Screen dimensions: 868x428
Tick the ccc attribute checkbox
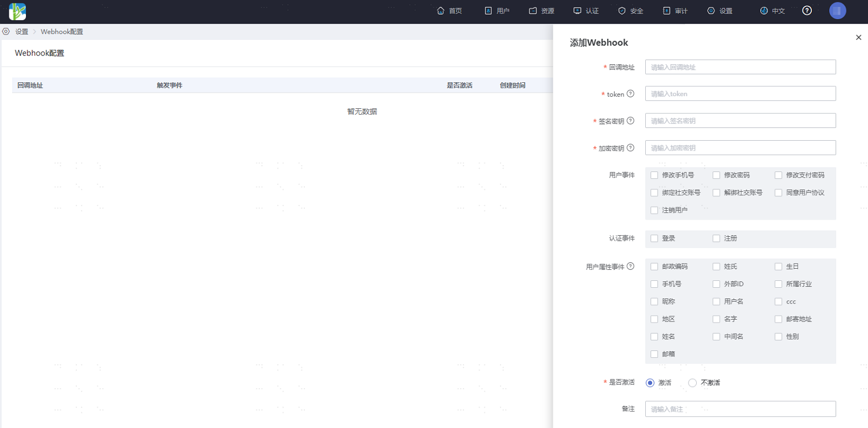(778, 302)
